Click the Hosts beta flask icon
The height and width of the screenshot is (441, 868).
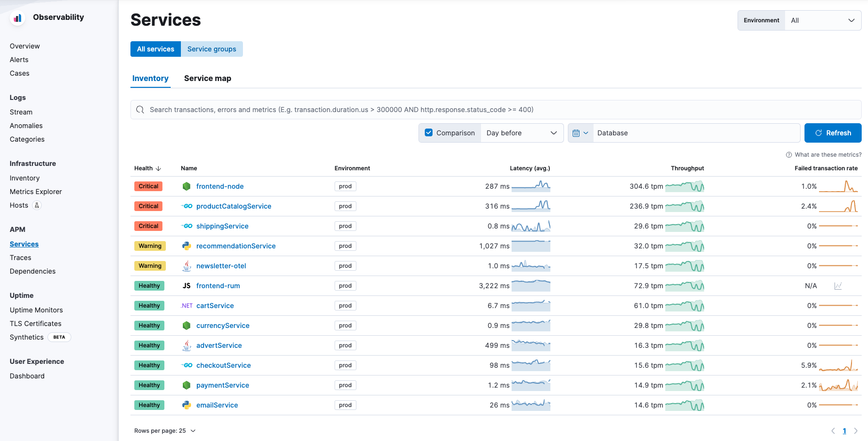[37, 205]
